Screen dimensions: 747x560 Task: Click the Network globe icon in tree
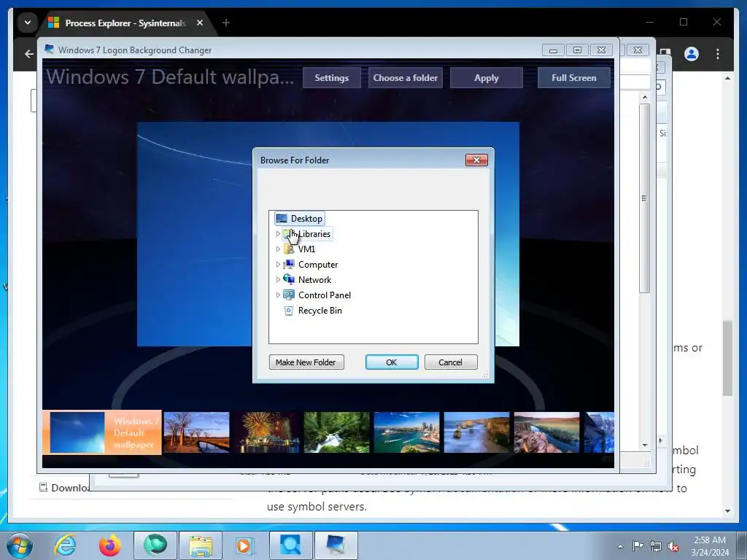[x=289, y=279]
